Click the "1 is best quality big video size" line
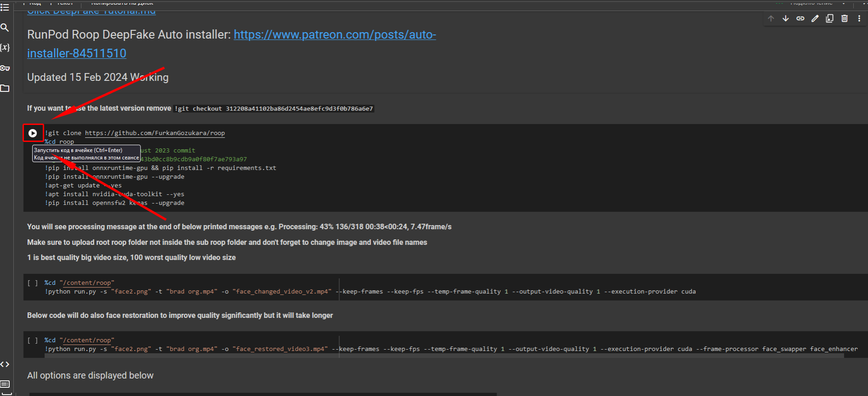The image size is (868, 396). pyautogui.click(x=131, y=258)
